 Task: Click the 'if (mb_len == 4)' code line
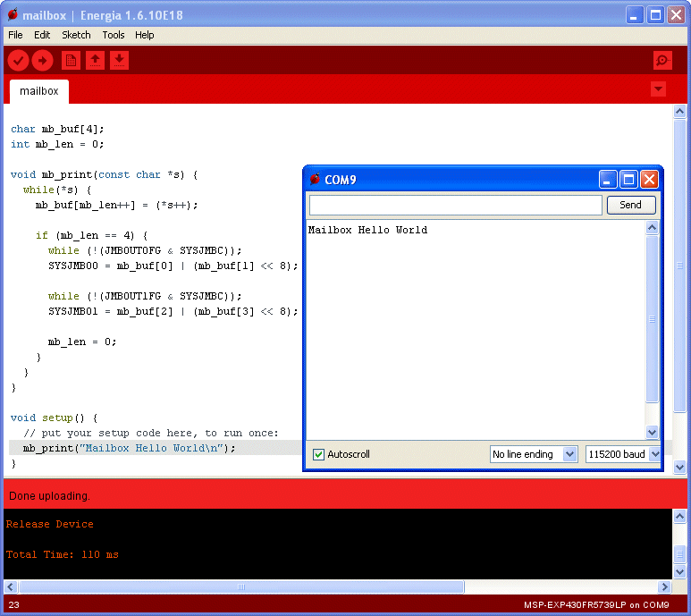(92, 236)
